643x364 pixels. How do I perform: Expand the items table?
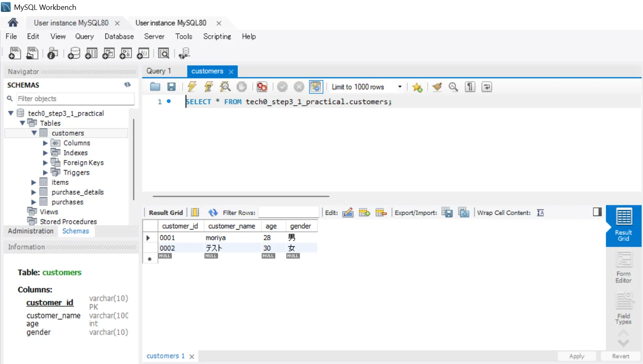pyautogui.click(x=34, y=182)
